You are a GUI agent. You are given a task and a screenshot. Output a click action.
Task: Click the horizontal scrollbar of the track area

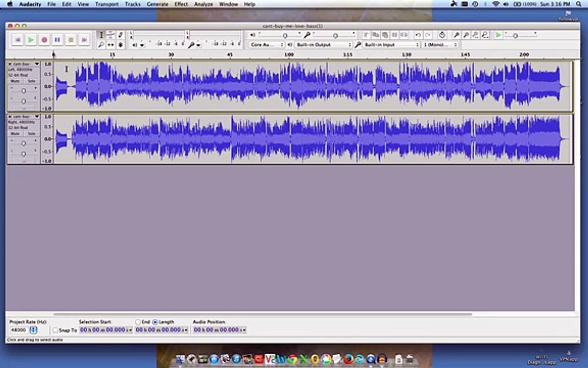(262, 314)
